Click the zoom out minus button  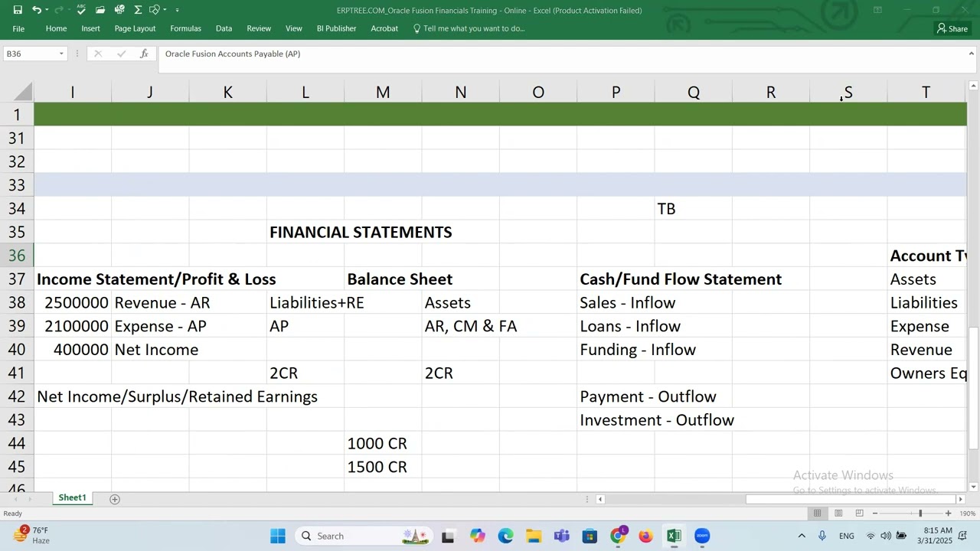point(875,513)
